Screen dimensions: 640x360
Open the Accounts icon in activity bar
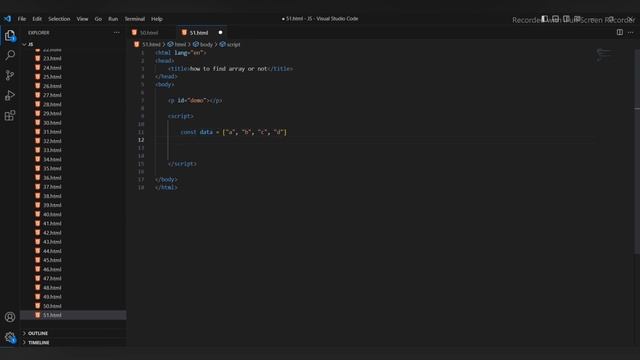coord(10,317)
